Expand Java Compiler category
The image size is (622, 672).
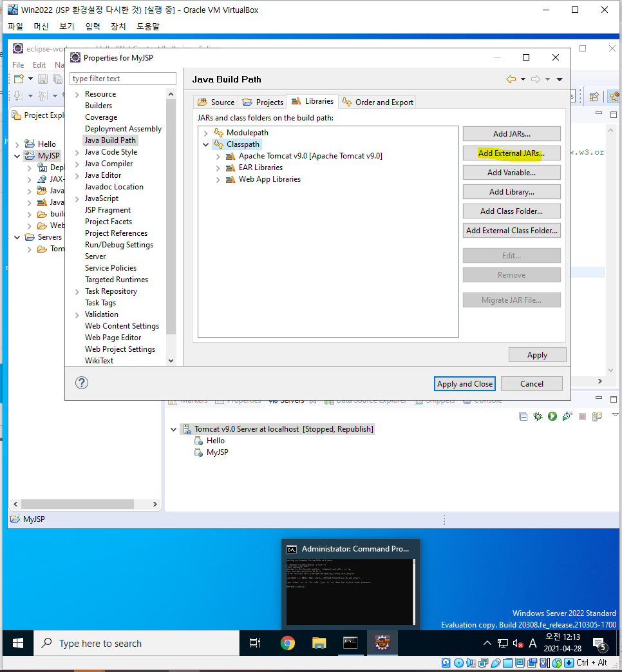point(77,164)
